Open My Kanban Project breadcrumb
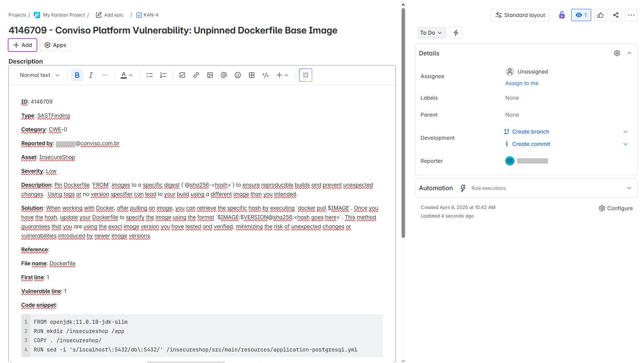The height and width of the screenshot is (363, 644). tap(64, 15)
